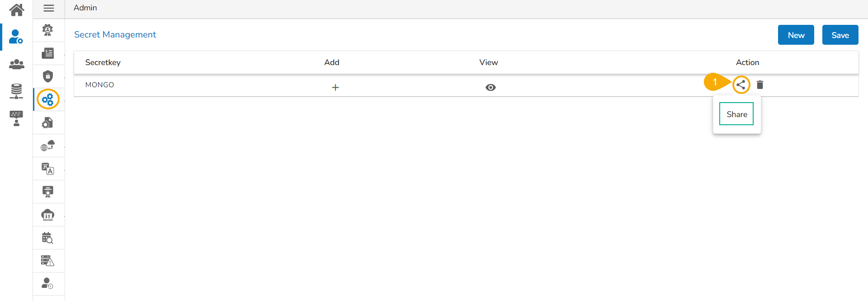
Task: Open the server warning alert icon
Action: pos(47,261)
